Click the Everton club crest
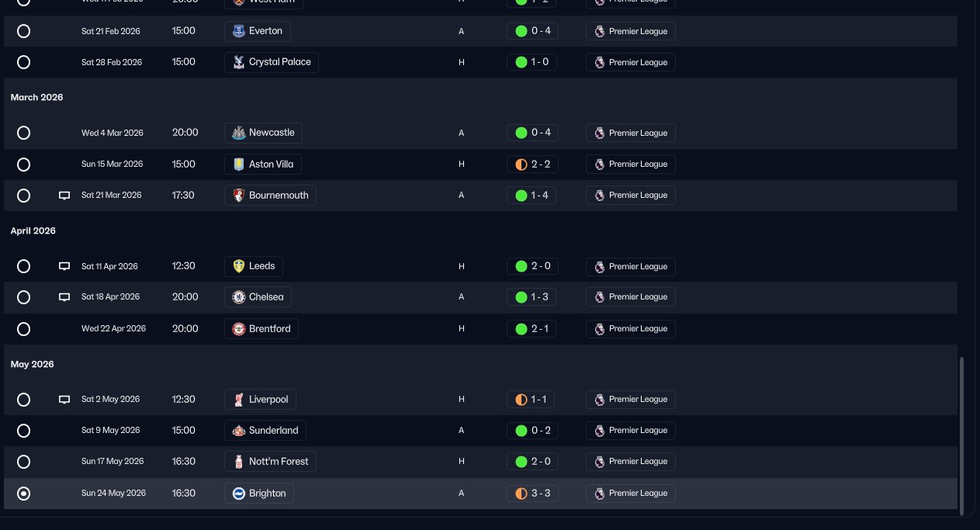Image resolution: width=980 pixels, height=530 pixels. tap(239, 31)
